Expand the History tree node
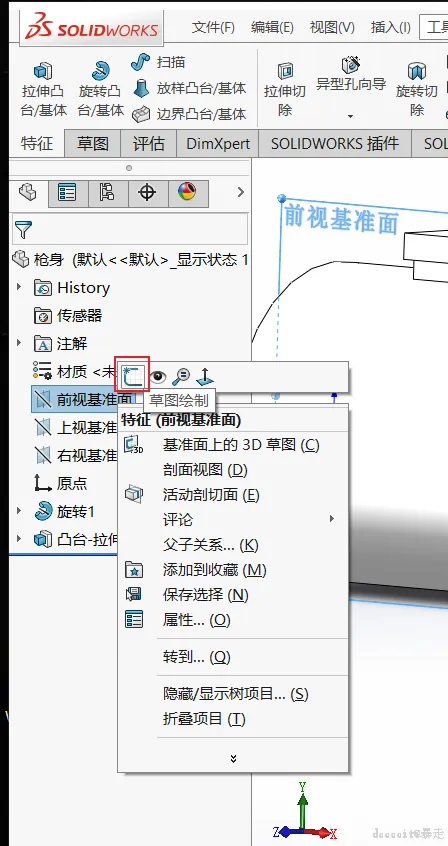 pyautogui.click(x=19, y=286)
